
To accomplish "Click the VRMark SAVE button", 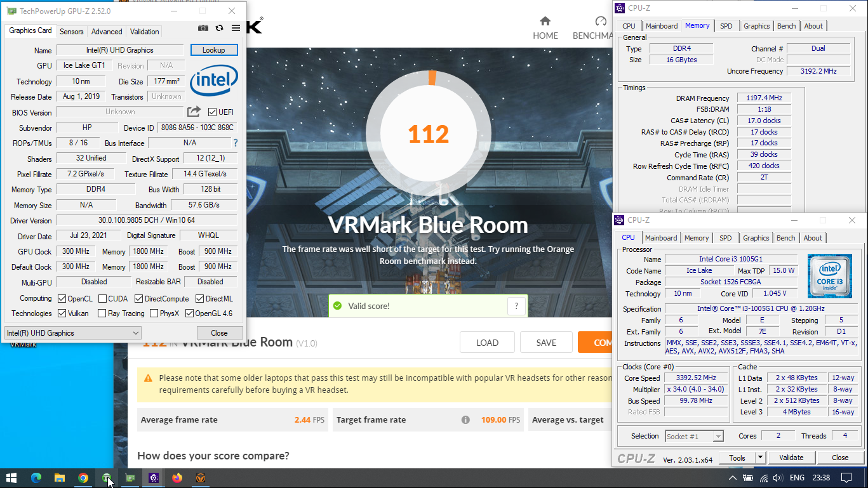I will [546, 343].
